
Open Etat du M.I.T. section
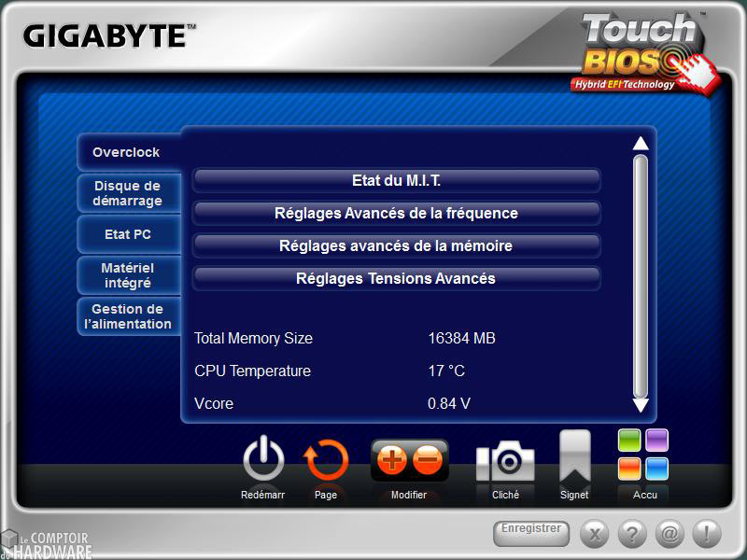(x=396, y=180)
